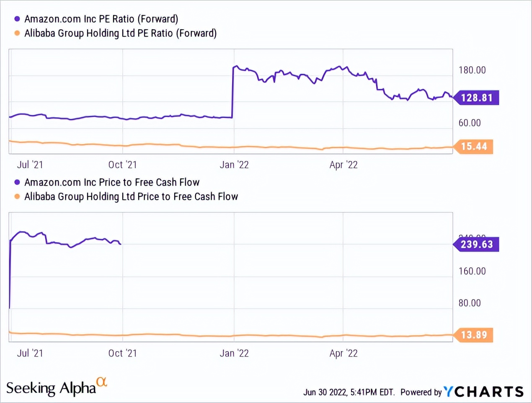Click the Seeking Alpha logo

[51, 388]
